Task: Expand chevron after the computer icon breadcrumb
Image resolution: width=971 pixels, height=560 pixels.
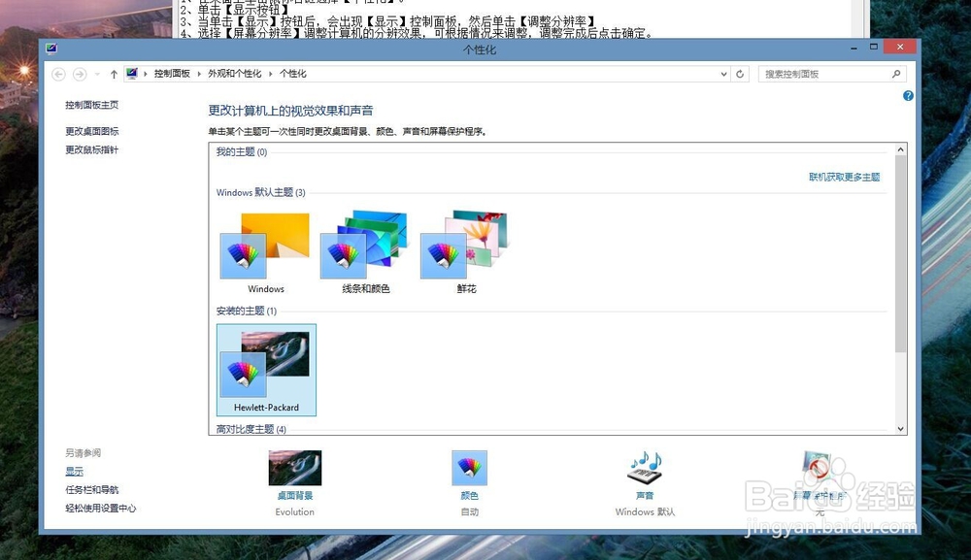Action: point(146,74)
